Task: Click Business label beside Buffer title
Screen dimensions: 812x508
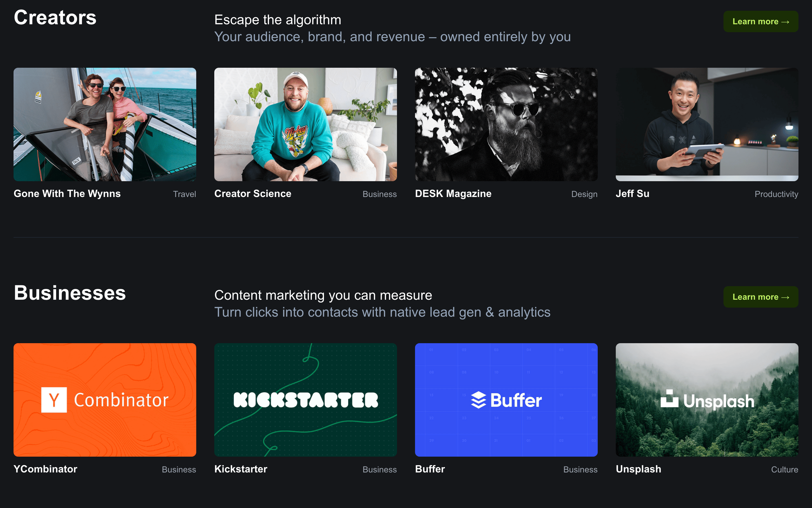Action: coord(580,470)
